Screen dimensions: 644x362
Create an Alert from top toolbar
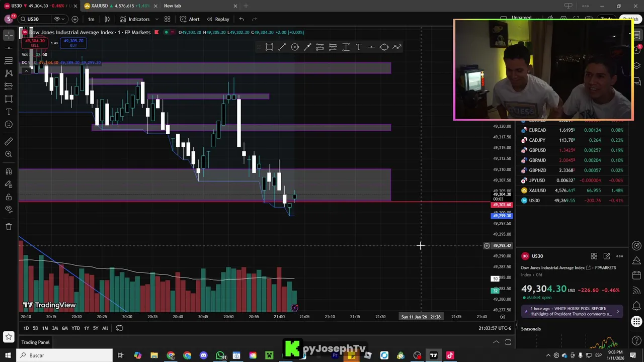[x=190, y=19]
